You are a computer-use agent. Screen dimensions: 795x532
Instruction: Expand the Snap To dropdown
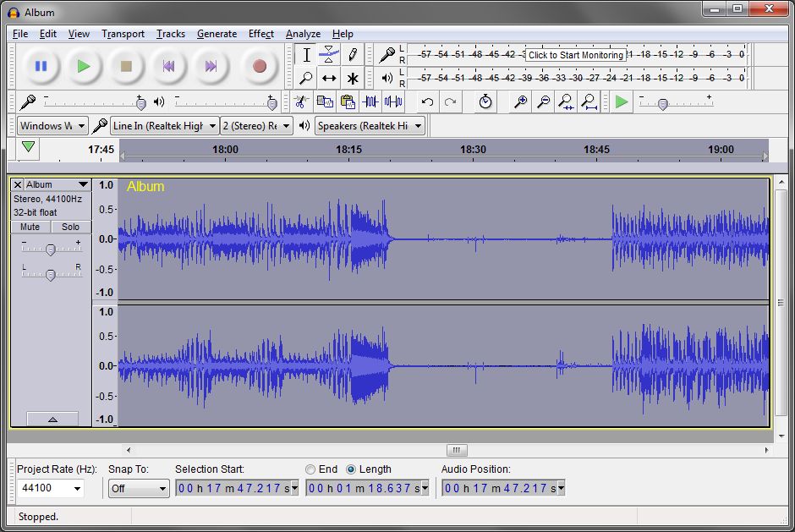[x=139, y=488]
